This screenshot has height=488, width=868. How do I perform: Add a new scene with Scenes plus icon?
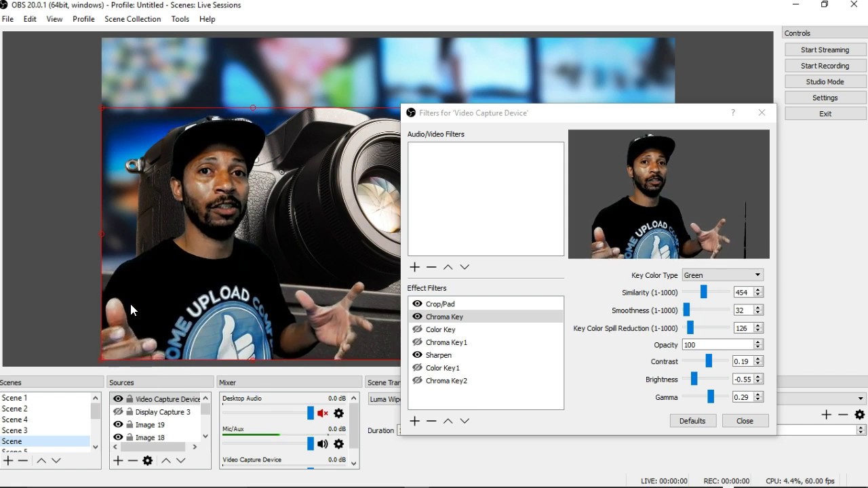pyautogui.click(x=8, y=461)
